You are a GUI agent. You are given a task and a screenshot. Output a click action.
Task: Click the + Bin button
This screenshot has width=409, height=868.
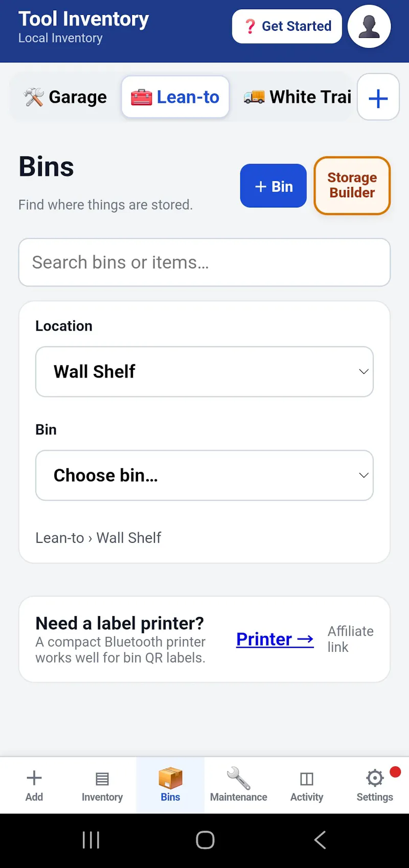coord(274,186)
